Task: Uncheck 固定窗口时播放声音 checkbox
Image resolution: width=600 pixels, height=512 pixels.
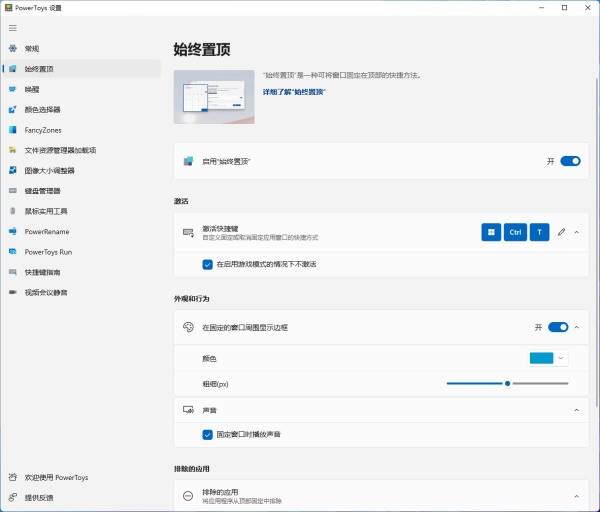Action: 207,435
